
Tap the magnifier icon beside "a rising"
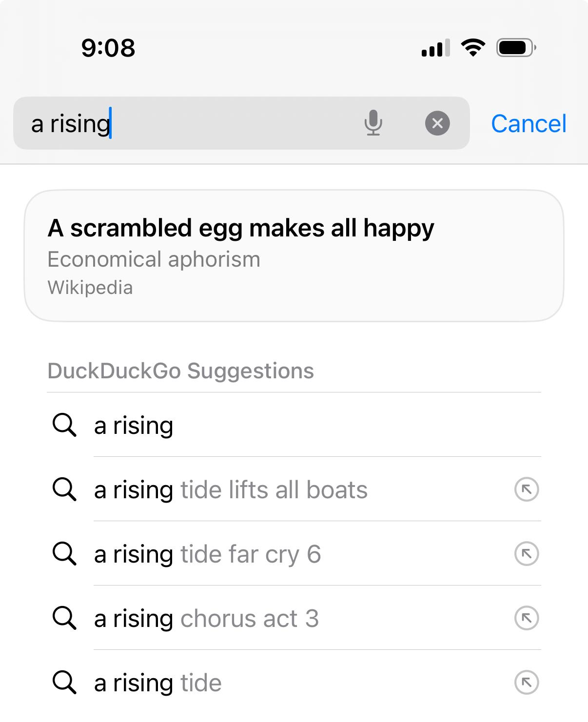point(64,425)
